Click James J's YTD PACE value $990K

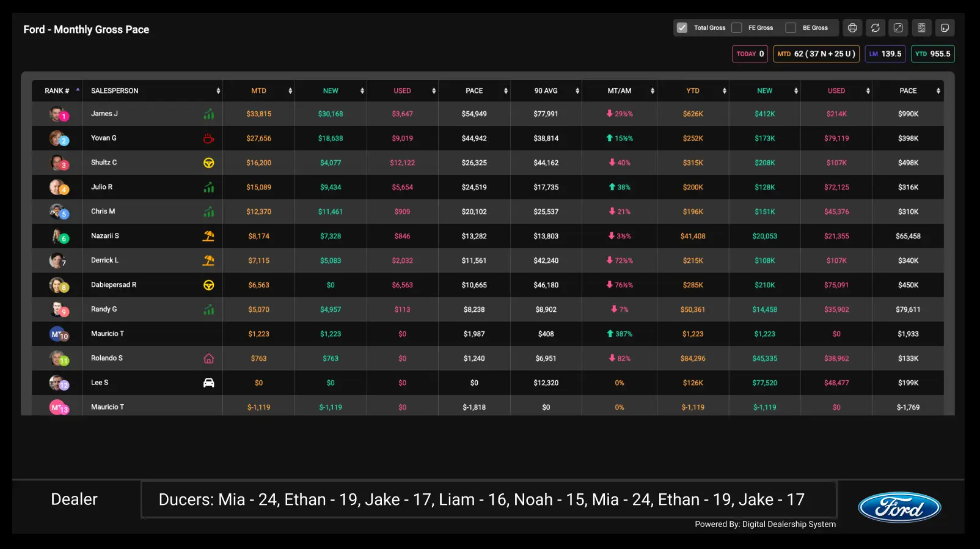tap(908, 114)
